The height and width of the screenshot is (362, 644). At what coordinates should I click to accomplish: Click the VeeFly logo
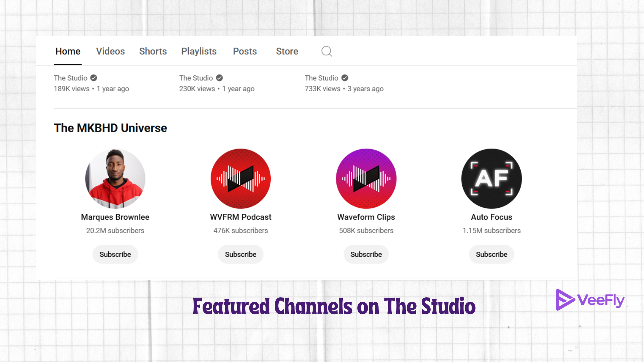(x=590, y=300)
